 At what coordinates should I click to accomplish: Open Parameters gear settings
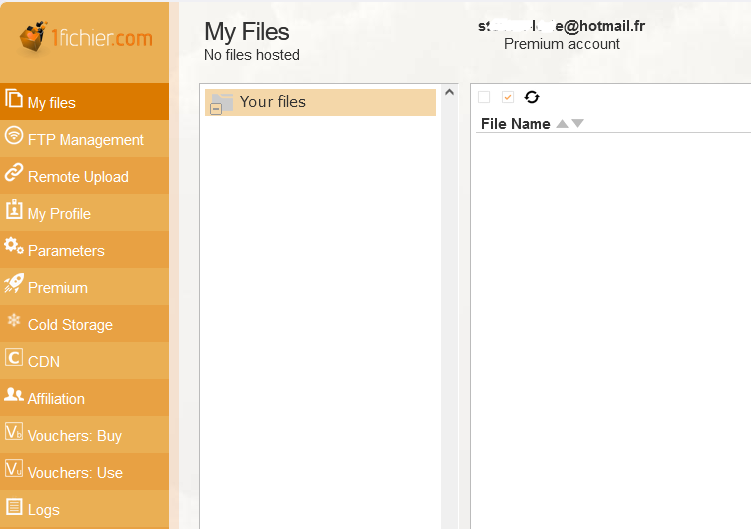[x=14, y=248]
